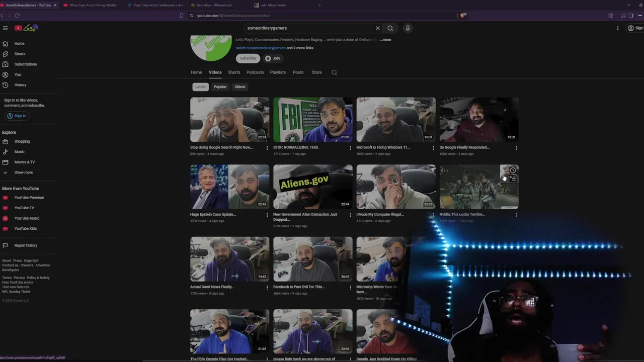Open YouTube Premium in the sidebar
The image size is (644, 362).
pos(29,198)
